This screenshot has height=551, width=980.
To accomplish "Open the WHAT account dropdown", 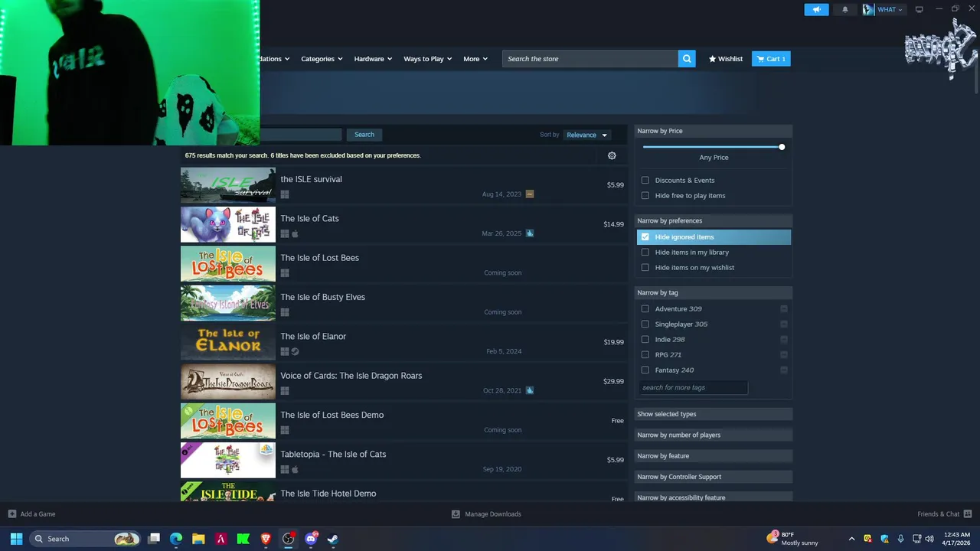I will tap(884, 9).
